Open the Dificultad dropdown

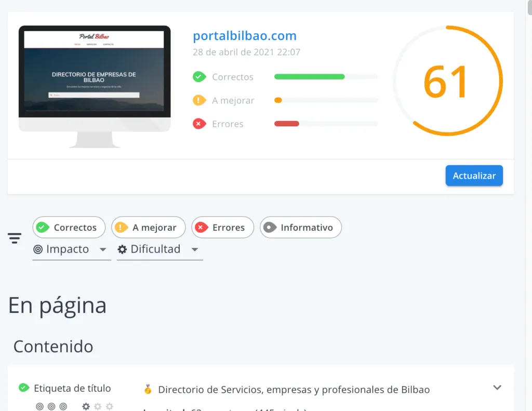tap(160, 249)
